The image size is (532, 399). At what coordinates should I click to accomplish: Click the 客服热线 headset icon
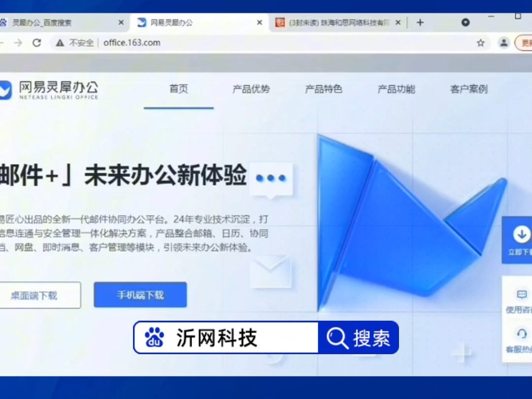click(x=522, y=334)
